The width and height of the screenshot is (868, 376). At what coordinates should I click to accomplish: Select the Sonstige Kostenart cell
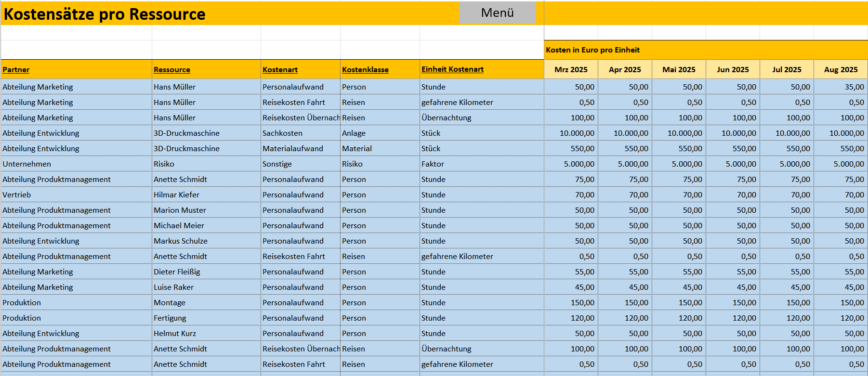point(301,164)
